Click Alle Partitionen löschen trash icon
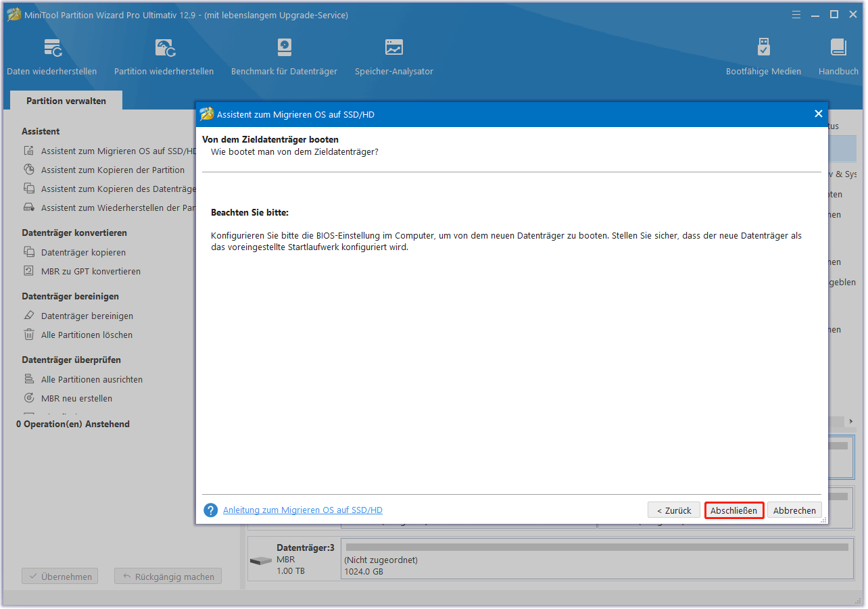The height and width of the screenshot is (609, 868). coord(29,335)
